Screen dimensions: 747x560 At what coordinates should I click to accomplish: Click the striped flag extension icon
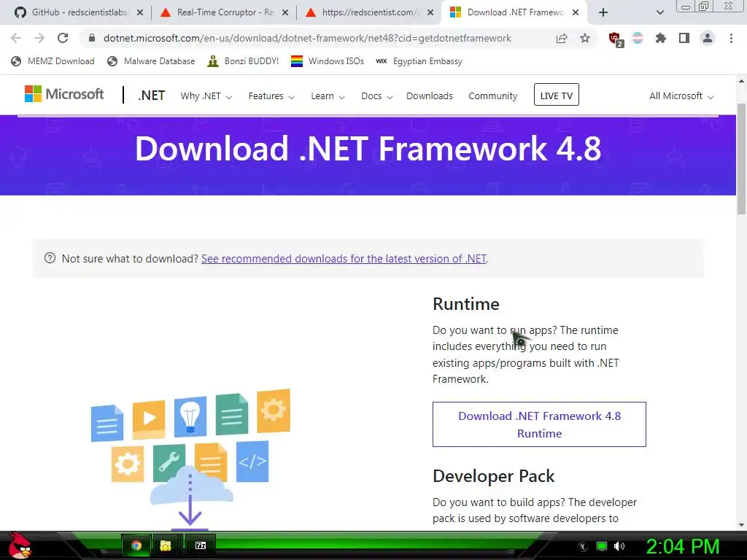(x=638, y=38)
